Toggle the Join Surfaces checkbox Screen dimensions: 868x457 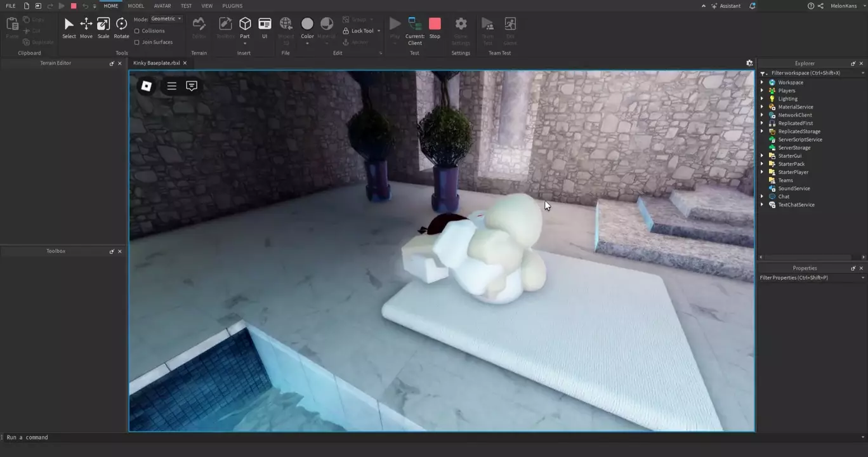pyautogui.click(x=137, y=43)
